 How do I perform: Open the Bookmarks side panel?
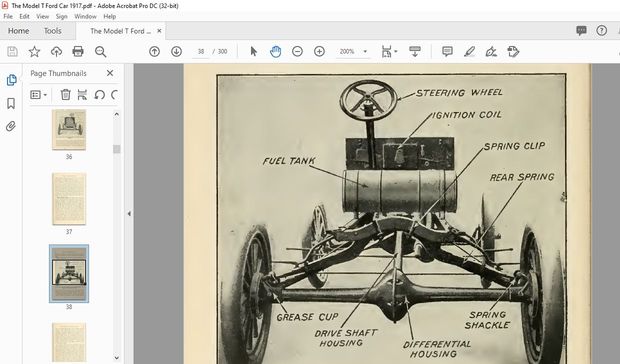(11, 104)
